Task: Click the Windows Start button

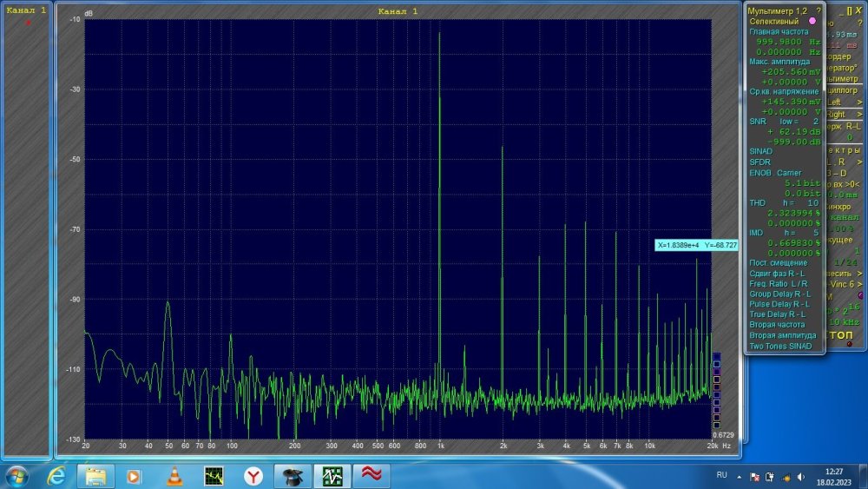Action: point(17,475)
